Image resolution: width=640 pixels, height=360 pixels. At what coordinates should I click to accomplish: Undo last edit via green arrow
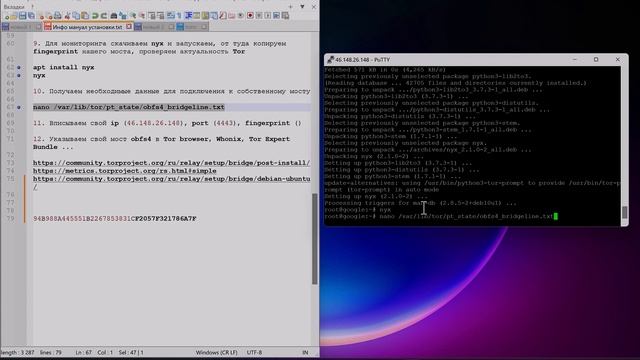[95, 16]
